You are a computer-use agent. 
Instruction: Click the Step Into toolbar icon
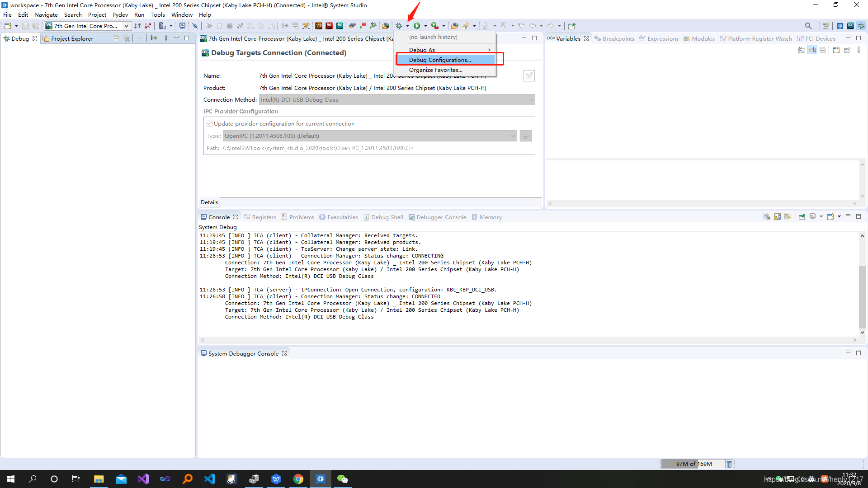click(250, 26)
